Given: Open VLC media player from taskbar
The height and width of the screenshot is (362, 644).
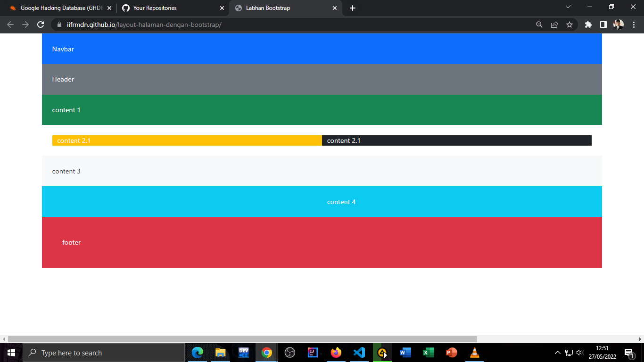Looking at the screenshot, I should [475, 353].
